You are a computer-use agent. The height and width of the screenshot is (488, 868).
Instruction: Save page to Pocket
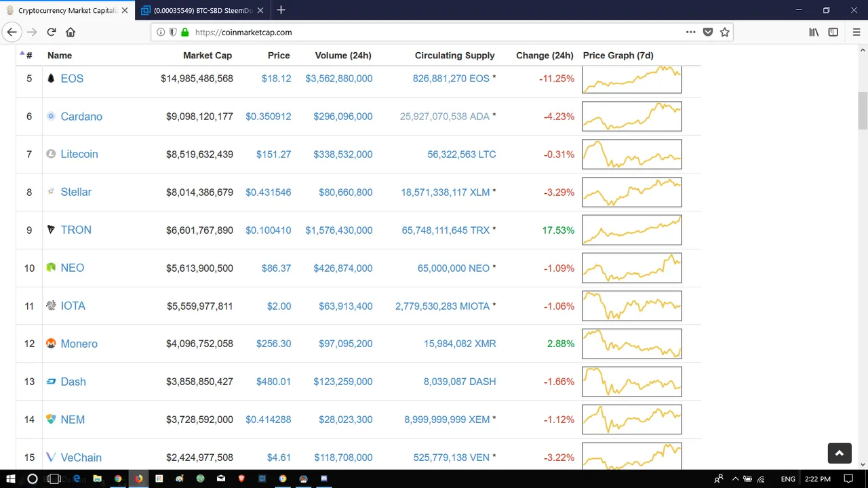[708, 32]
